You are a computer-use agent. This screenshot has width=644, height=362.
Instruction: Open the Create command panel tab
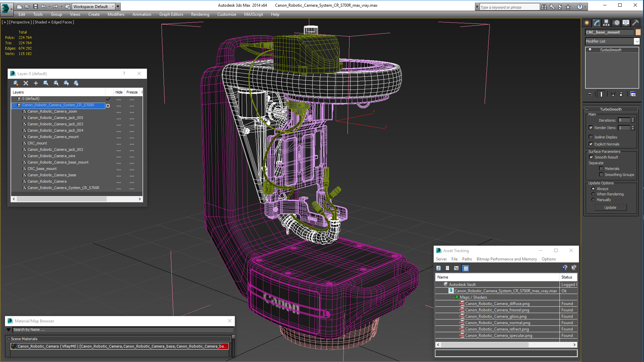[587, 23]
